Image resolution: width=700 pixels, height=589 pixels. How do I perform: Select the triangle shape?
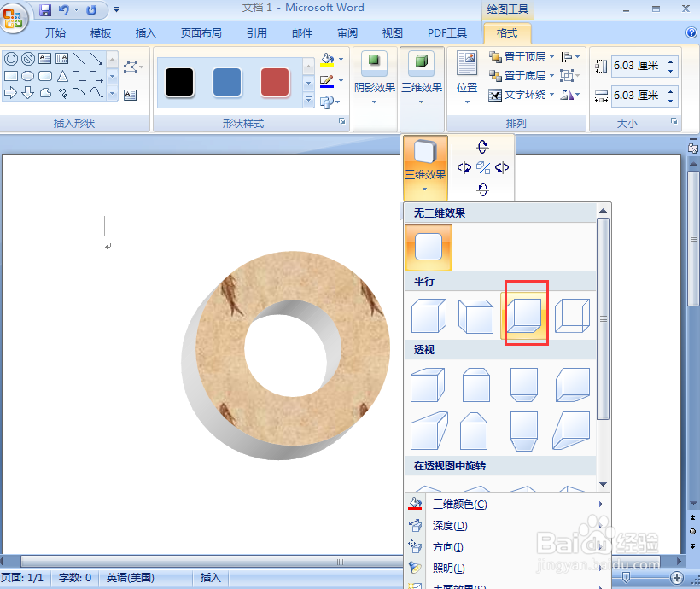coord(62,76)
